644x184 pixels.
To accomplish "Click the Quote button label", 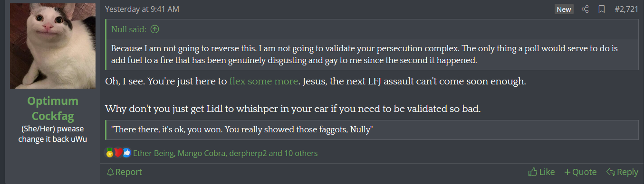I will (585, 172).
